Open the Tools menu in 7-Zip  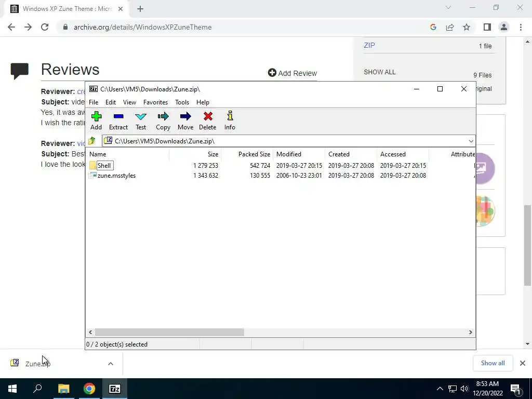[x=182, y=102]
